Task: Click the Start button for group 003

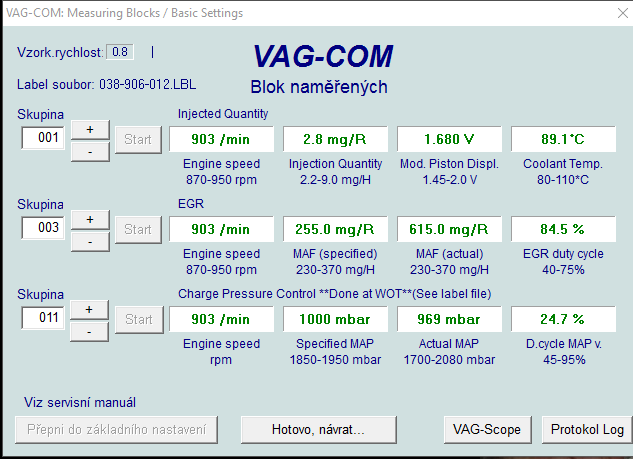Action: pyautogui.click(x=138, y=230)
